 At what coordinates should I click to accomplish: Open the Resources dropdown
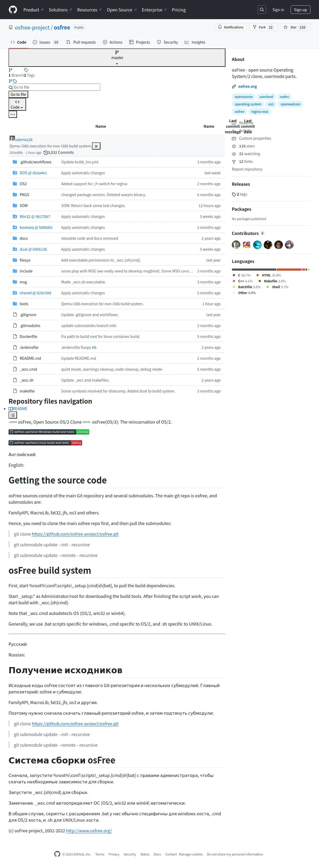click(89, 10)
